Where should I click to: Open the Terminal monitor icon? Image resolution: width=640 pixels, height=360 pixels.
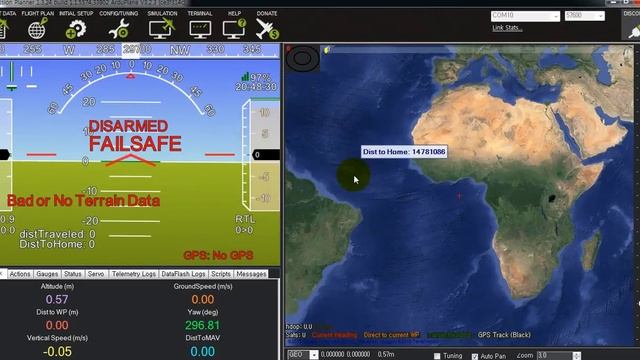200,29
